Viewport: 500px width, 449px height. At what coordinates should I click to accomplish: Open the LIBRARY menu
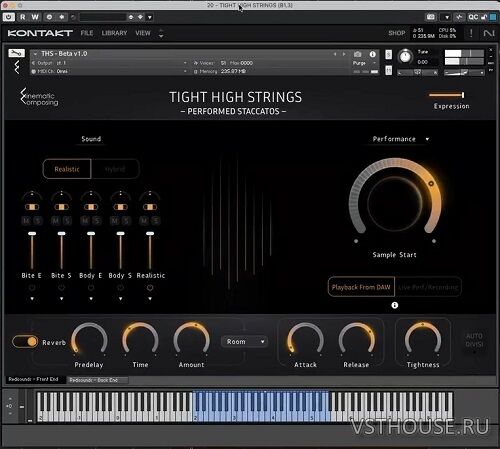[114, 33]
